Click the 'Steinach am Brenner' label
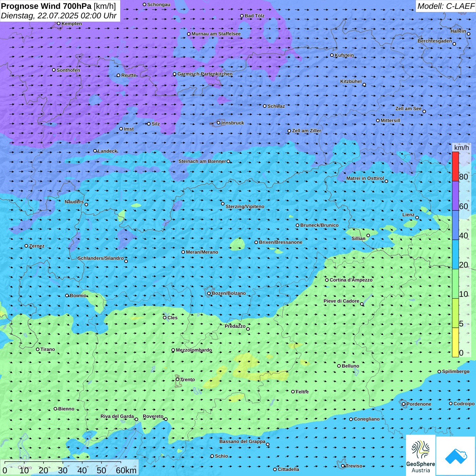The image size is (476, 476). [x=202, y=161]
